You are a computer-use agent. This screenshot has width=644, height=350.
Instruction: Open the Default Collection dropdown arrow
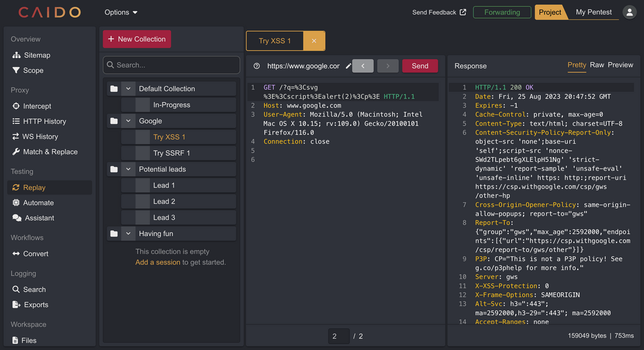pos(128,88)
